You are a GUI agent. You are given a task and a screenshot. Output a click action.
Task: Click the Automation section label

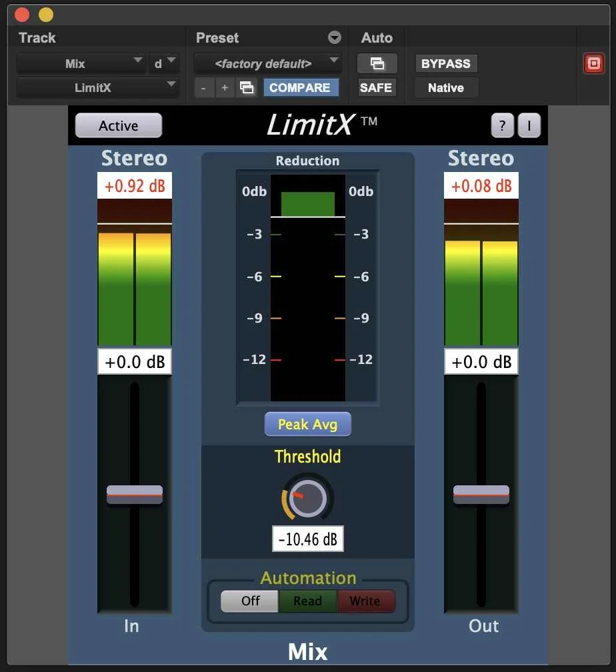point(308,578)
